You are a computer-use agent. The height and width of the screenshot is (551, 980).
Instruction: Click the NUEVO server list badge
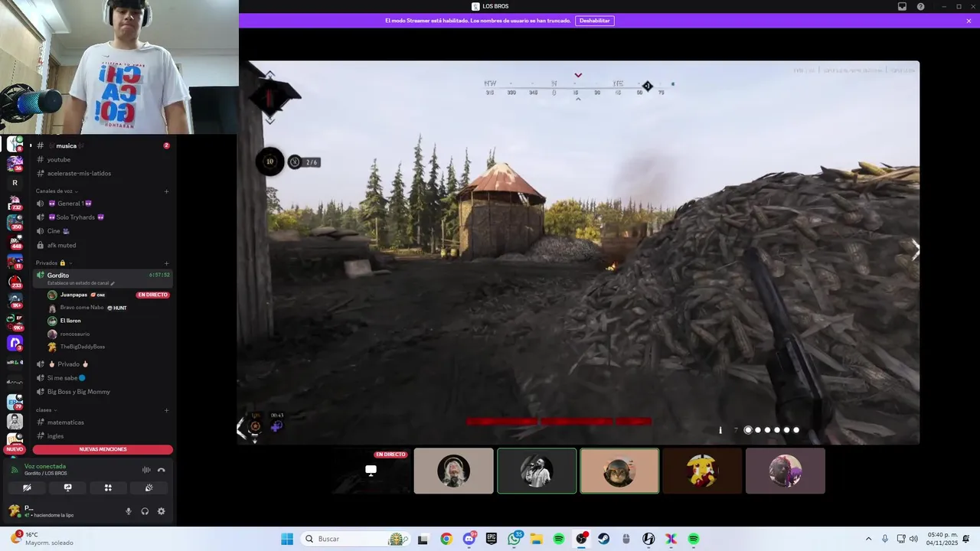(x=15, y=449)
